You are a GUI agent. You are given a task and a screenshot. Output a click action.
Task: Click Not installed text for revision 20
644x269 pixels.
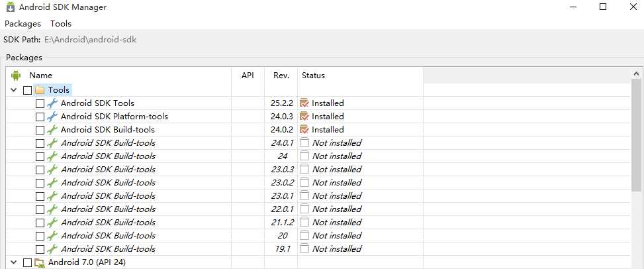pos(337,235)
